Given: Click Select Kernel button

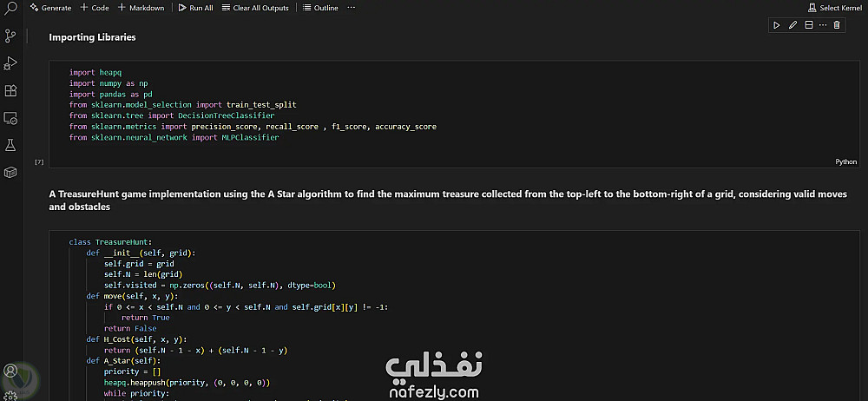Looking at the screenshot, I should (x=835, y=8).
